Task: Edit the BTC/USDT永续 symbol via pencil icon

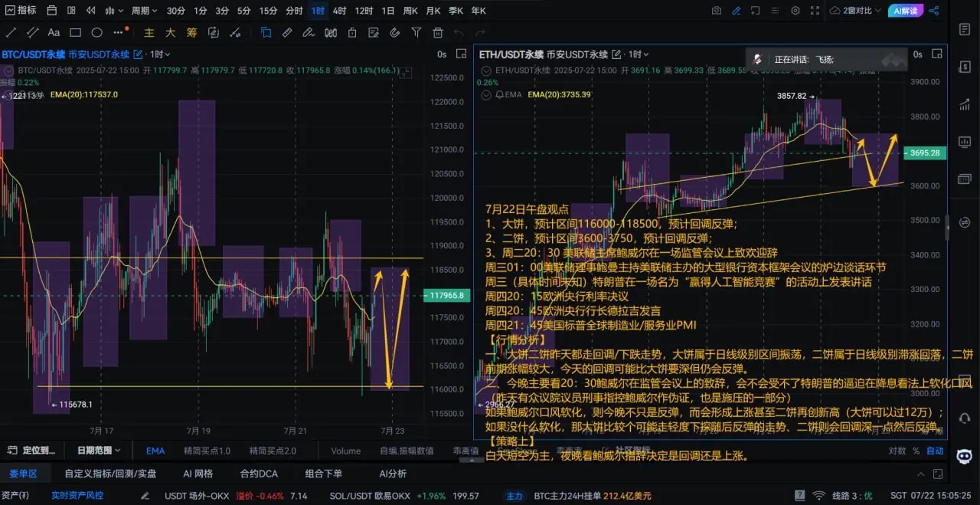Action: (138, 54)
